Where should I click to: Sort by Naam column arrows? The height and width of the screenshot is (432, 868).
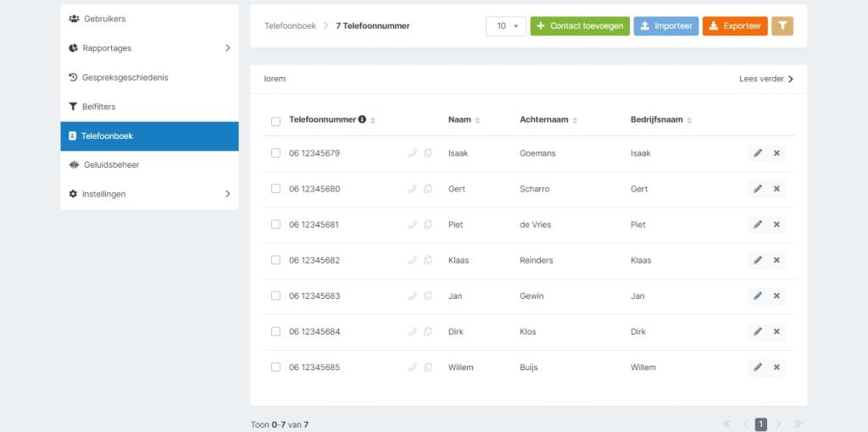[478, 120]
